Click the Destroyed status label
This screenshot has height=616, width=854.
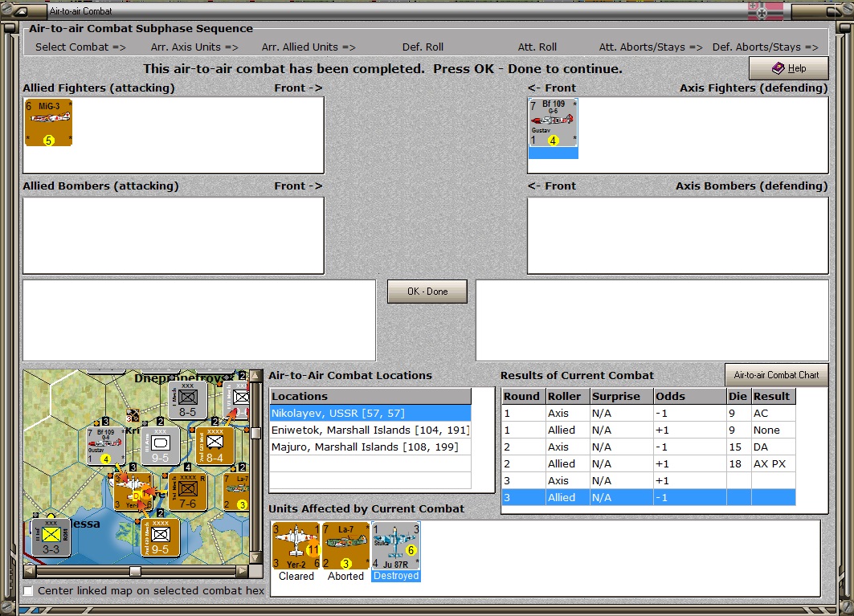point(396,576)
